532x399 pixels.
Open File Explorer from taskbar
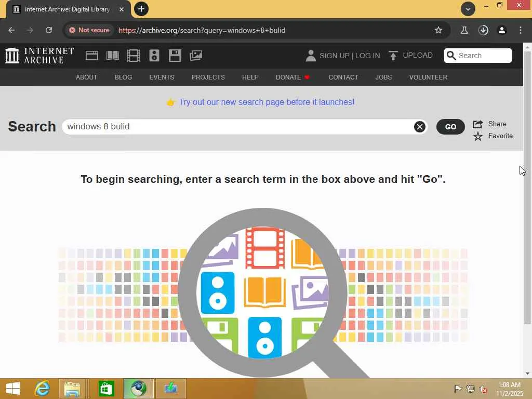(x=72, y=389)
